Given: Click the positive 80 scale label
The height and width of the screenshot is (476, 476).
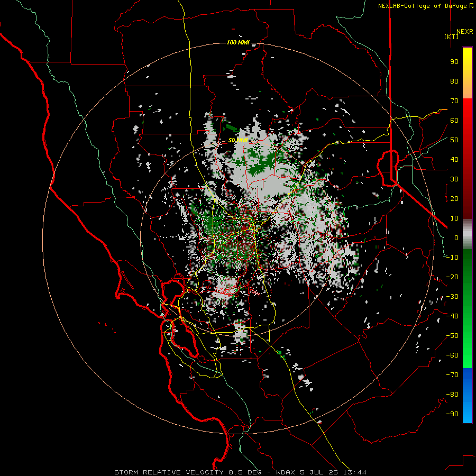Looking at the screenshot, I should (454, 81).
